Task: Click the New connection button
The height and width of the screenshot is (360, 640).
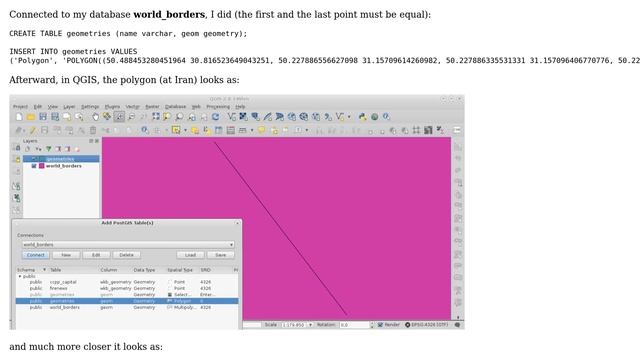Action: [66, 255]
